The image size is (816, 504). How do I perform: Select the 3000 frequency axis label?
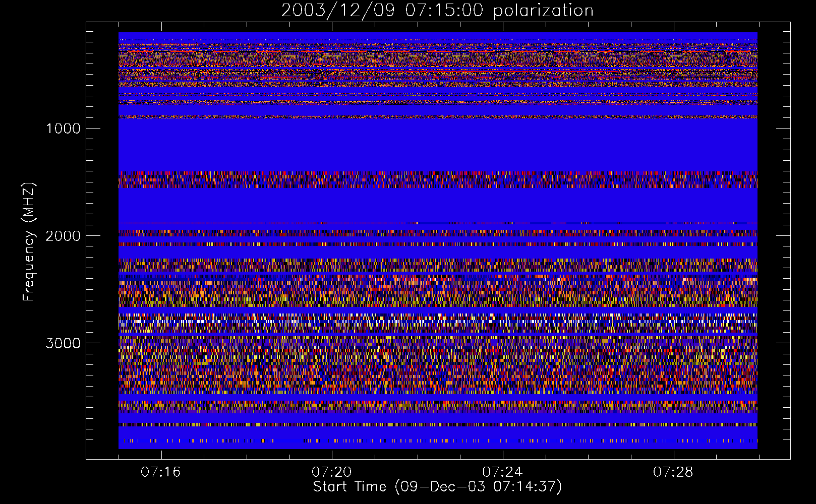click(x=63, y=343)
